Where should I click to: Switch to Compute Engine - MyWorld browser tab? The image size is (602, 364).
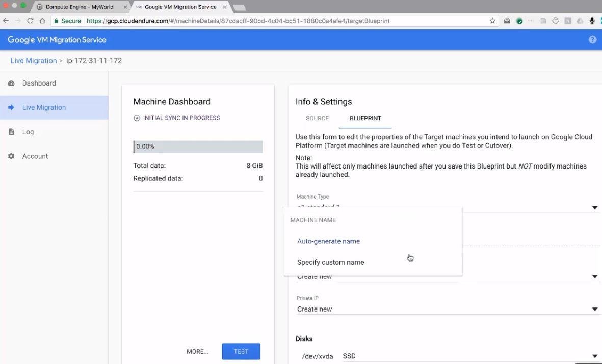[79, 7]
